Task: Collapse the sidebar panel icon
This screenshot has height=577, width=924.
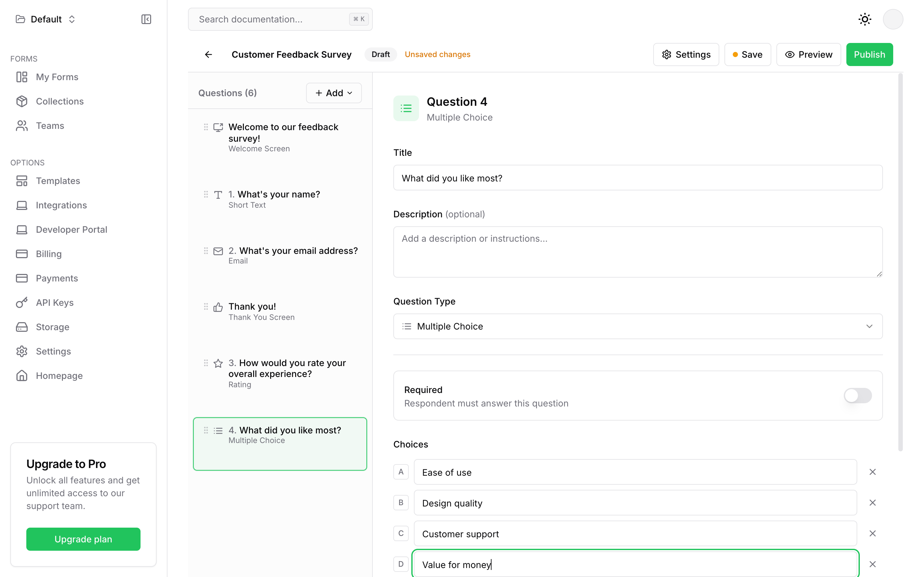Action: [x=146, y=19]
